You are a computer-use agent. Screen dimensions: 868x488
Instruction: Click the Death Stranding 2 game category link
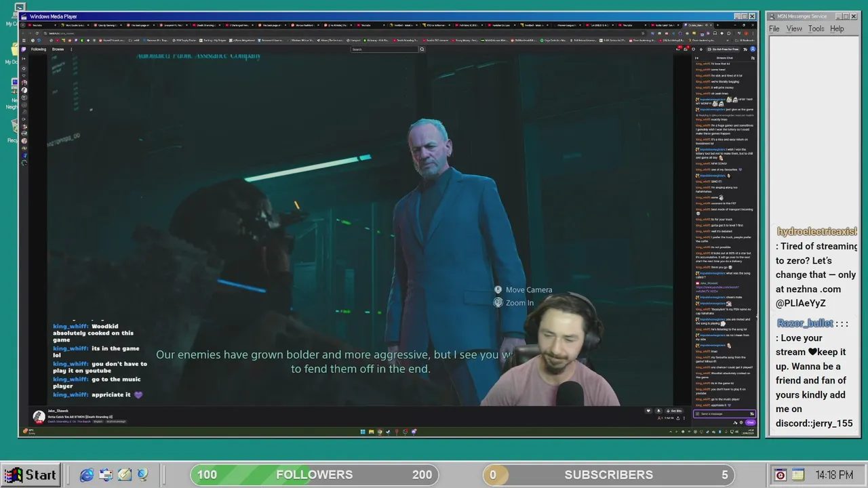click(x=69, y=422)
